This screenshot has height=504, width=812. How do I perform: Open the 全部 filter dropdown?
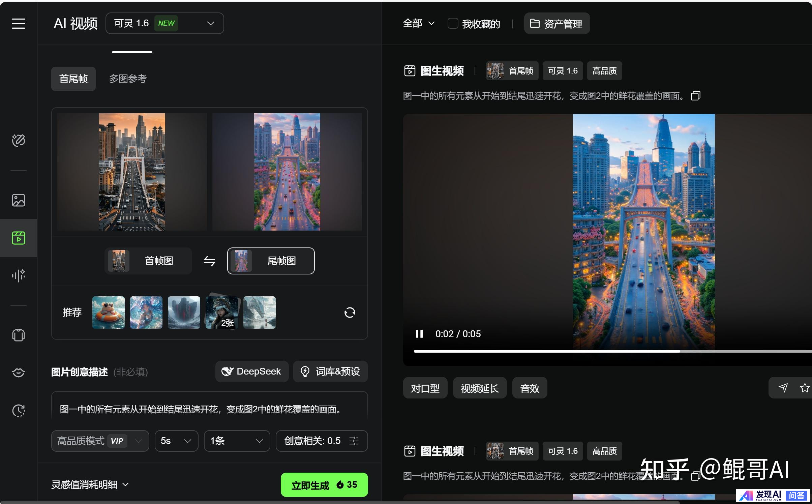[x=418, y=23]
